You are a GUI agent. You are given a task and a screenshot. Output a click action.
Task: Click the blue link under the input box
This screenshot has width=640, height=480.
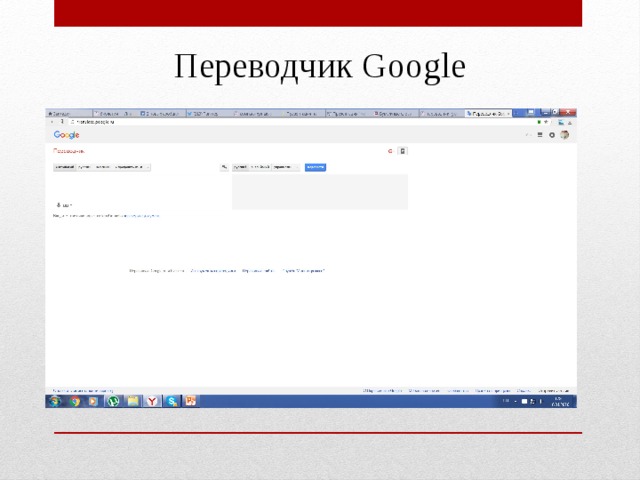pyautogui.click(x=142, y=216)
